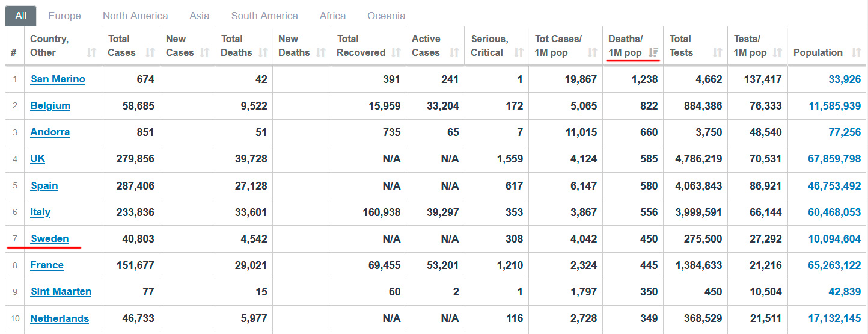Viewport: 868px width, 334px height.
Task: Open the Sweden country link
Action: coord(50,239)
